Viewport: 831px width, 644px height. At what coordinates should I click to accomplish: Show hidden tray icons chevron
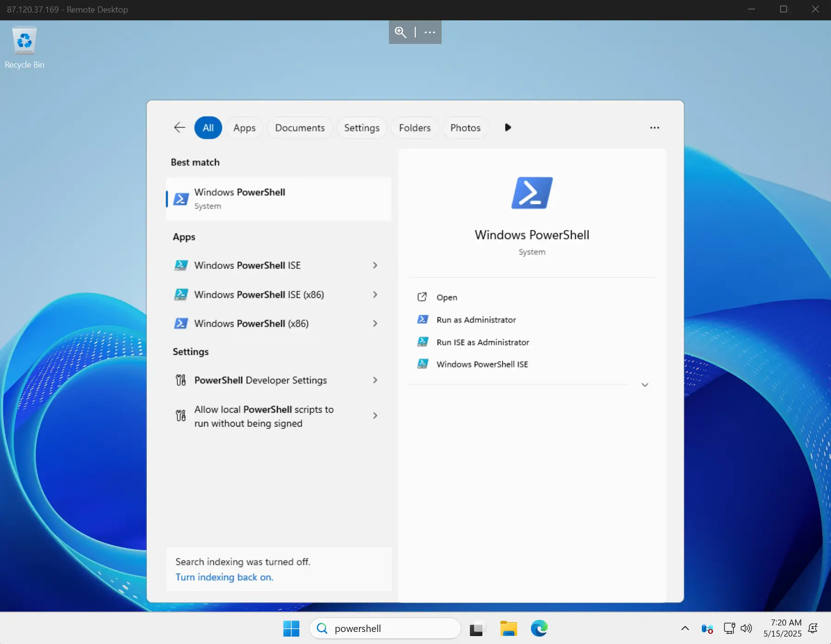(x=685, y=628)
